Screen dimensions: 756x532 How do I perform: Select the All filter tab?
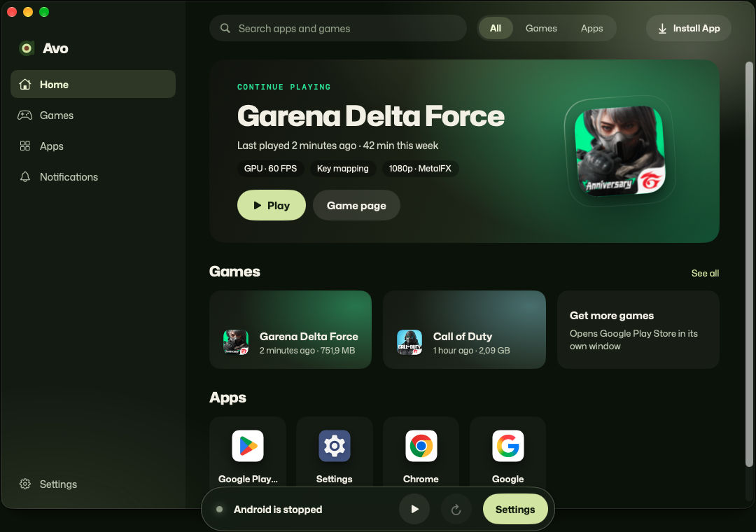[x=495, y=29]
